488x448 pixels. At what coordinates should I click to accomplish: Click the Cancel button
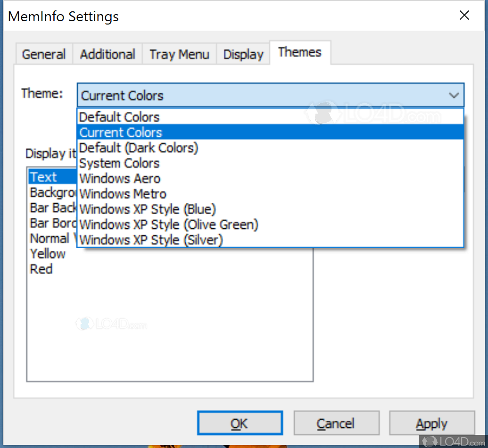click(x=336, y=423)
